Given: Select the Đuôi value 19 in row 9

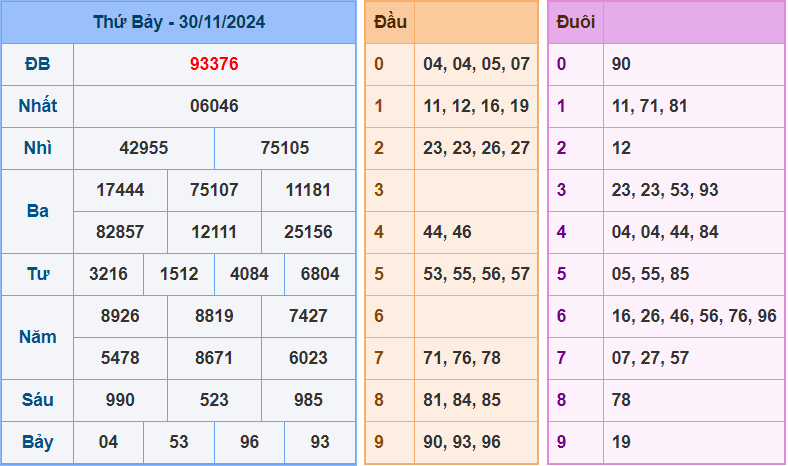Looking at the screenshot, I should 622,442.
